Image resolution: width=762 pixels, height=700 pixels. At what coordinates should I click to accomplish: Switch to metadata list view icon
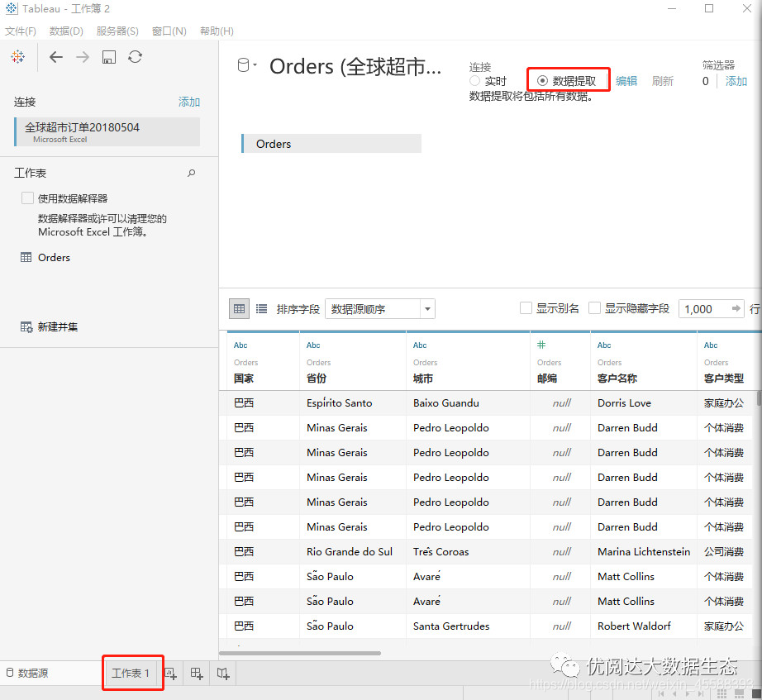pyautogui.click(x=261, y=309)
